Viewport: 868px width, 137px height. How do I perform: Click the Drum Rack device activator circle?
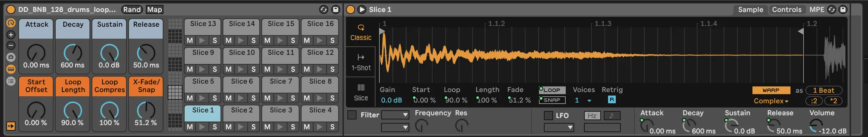(11, 9)
